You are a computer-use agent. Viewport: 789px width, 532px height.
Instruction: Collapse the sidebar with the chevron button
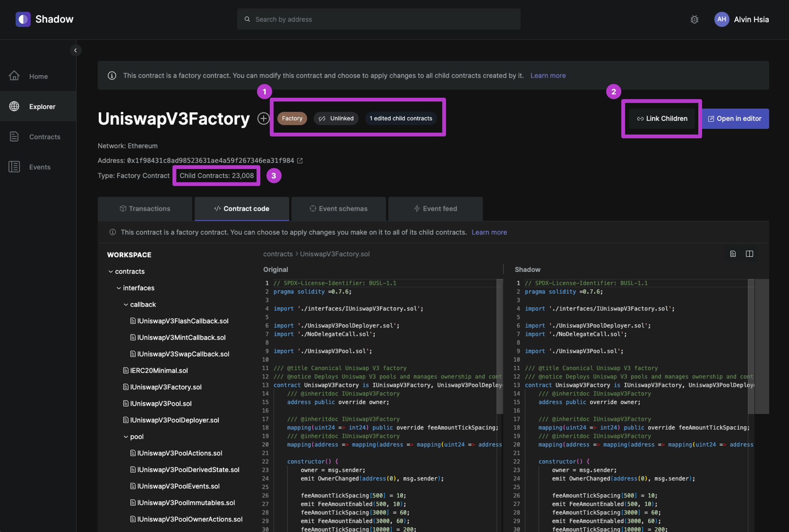point(75,50)
